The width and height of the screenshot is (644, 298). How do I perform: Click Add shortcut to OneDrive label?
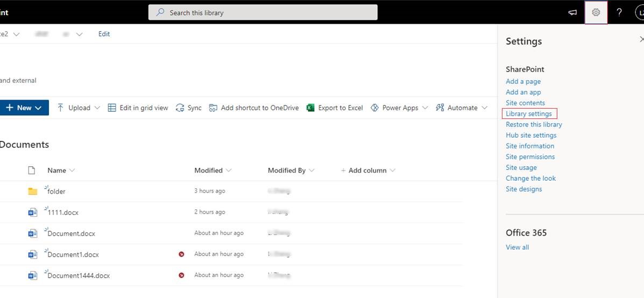(x=259, y=108)
